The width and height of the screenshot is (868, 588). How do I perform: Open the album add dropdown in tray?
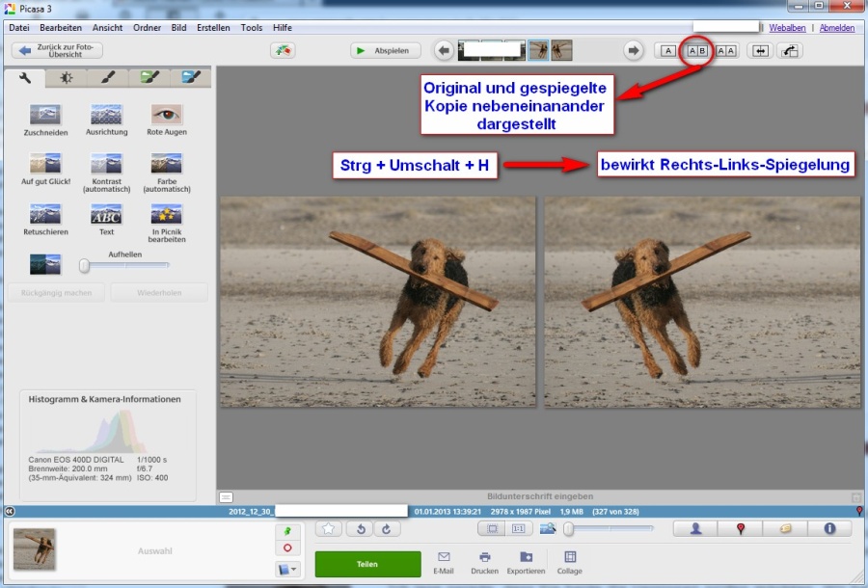pyautogui.click(x=289, y=569)
